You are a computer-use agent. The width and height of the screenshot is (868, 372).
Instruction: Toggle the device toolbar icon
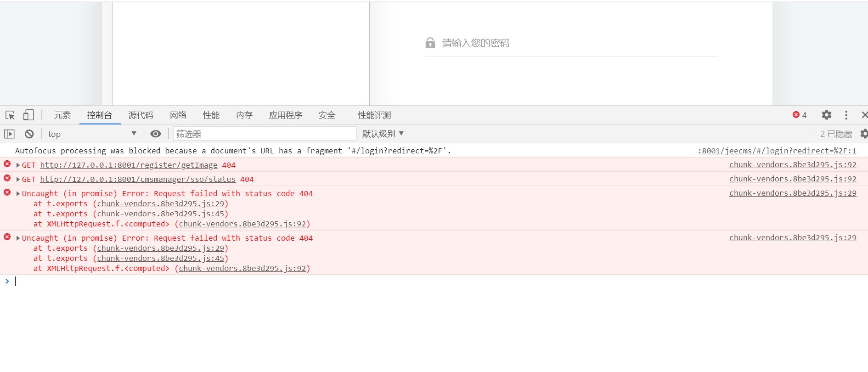[28, 115]
